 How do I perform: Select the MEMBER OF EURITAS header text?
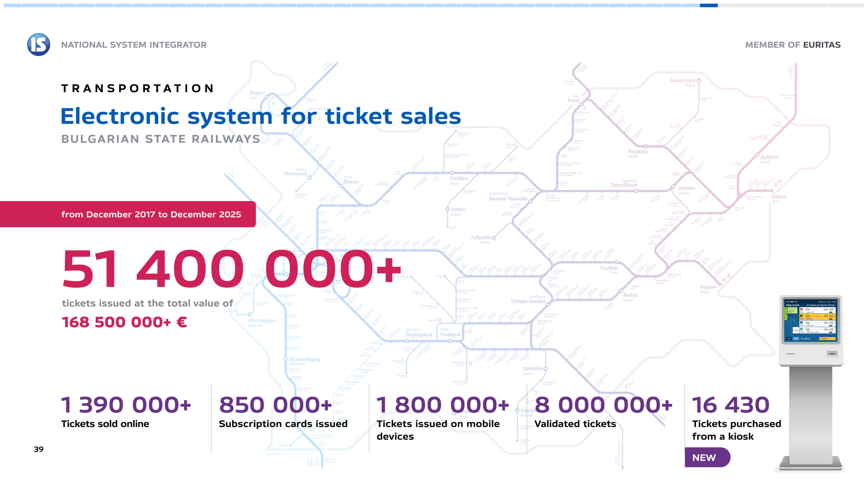793,45
